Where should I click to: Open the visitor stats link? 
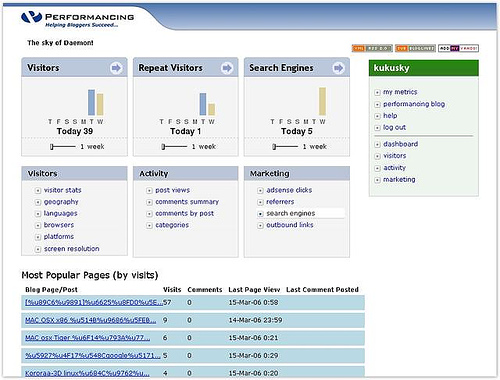click(63, 190)
